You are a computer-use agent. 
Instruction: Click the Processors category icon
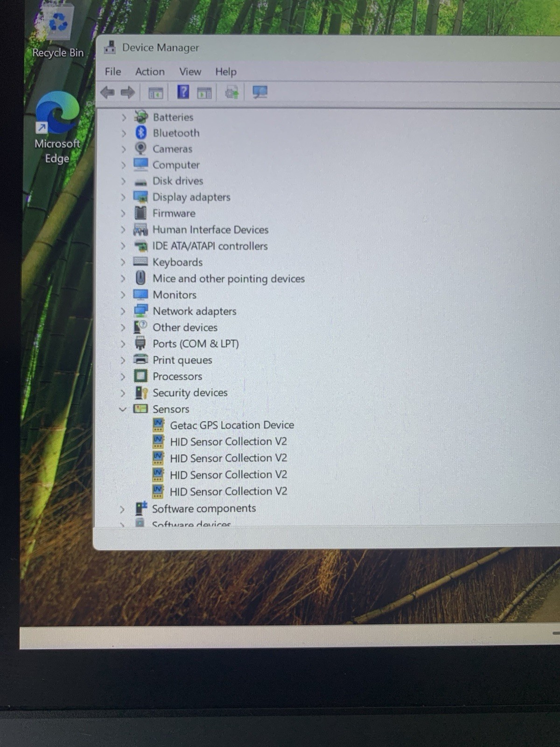[140, 376]
